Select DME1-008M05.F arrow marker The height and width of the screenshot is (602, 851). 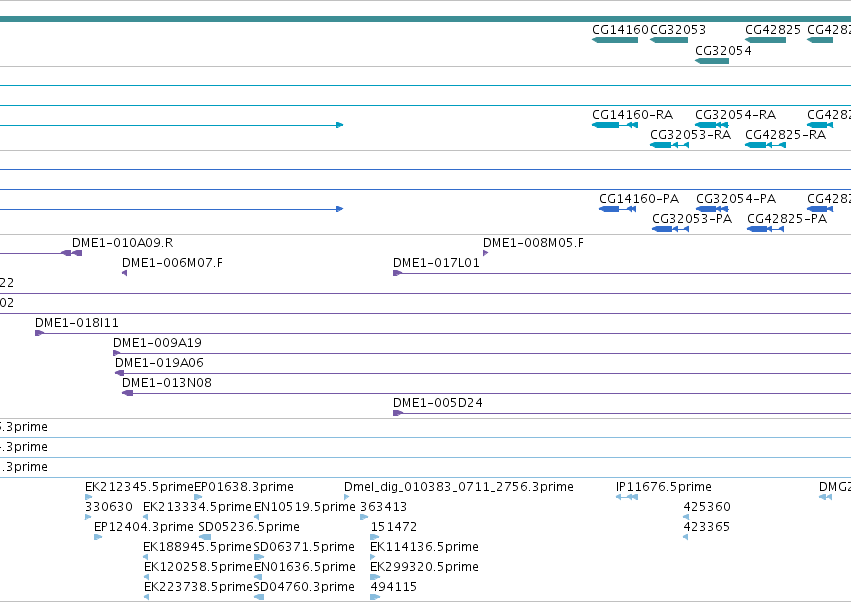(485, 253)
